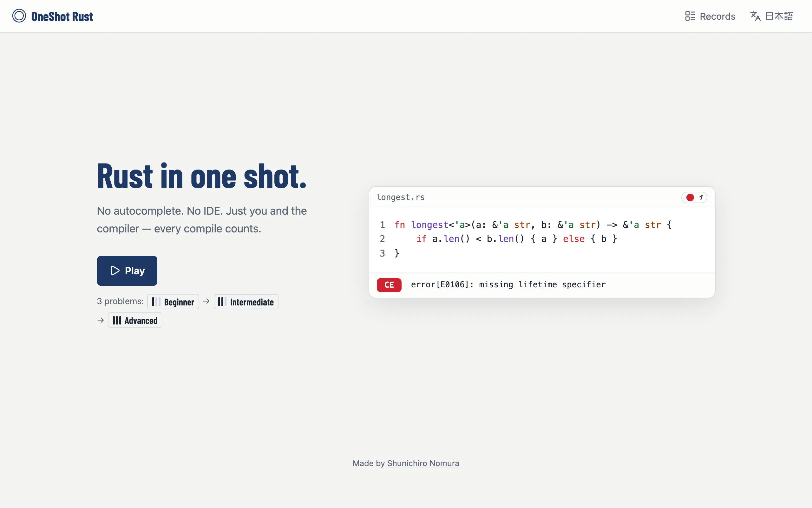Select the Beginner difficulty badge

173,302
